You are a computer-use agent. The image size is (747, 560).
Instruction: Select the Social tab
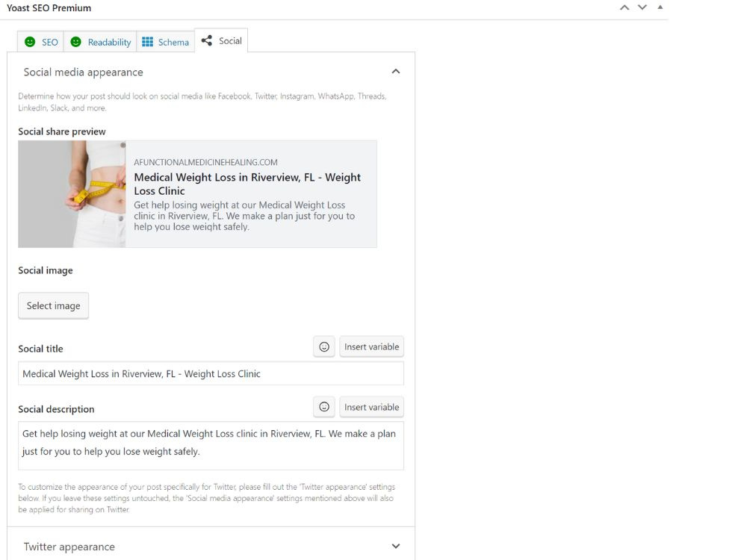(x=221, y=40)
